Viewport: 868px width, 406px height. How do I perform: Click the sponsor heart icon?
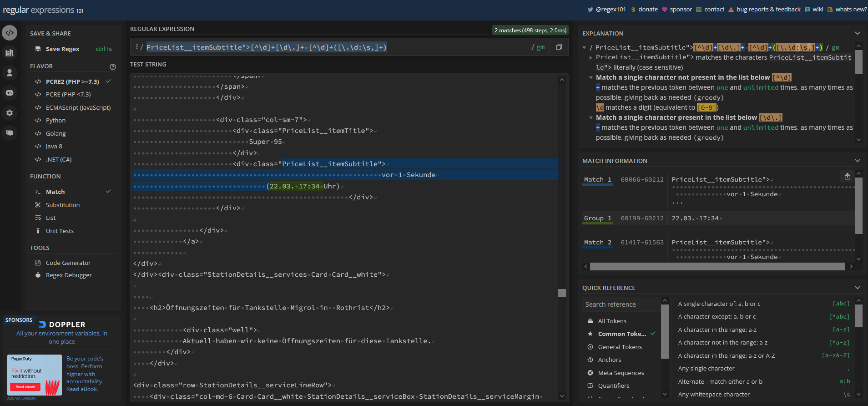665,10
